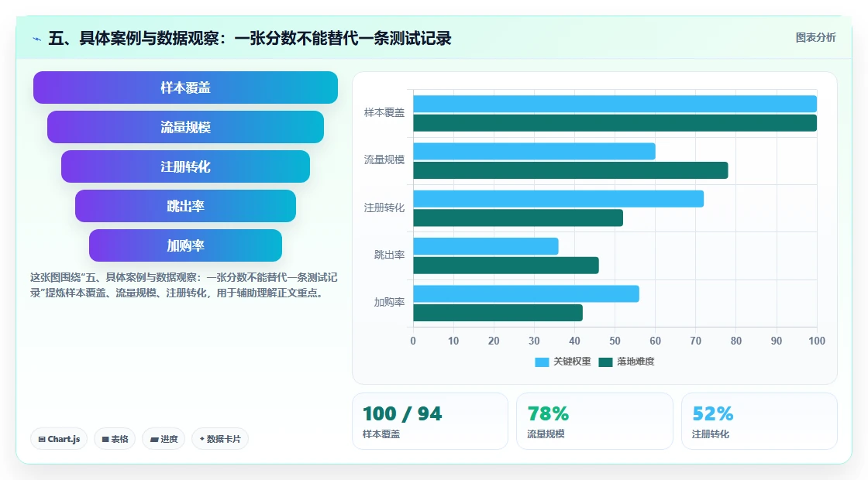Click the 注册转化 落地难度 dark green bar
Screen dimensions: 868x480
(518, 218)
